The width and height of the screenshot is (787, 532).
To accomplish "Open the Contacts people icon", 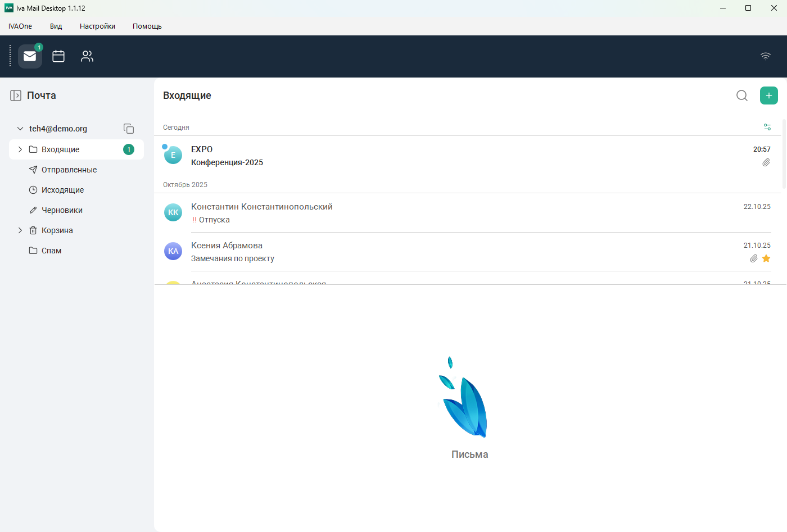I will 87,56.
